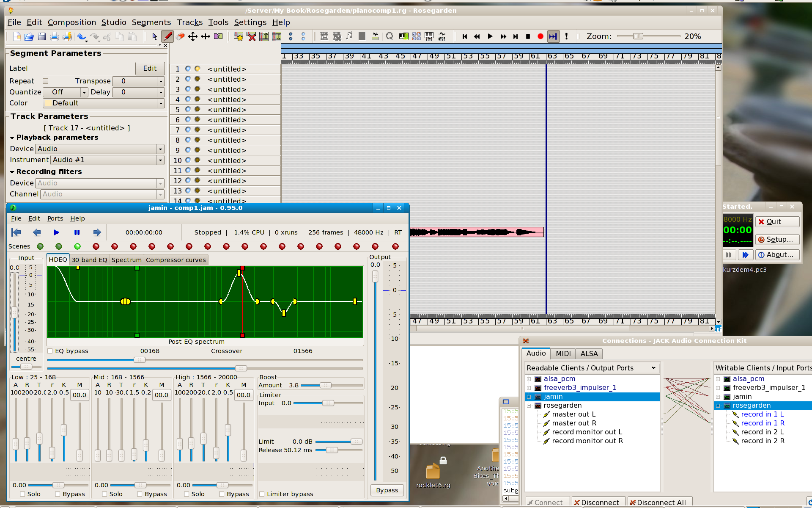Open Instrument dropdown showing Audio #1

[x=107, y=160]
